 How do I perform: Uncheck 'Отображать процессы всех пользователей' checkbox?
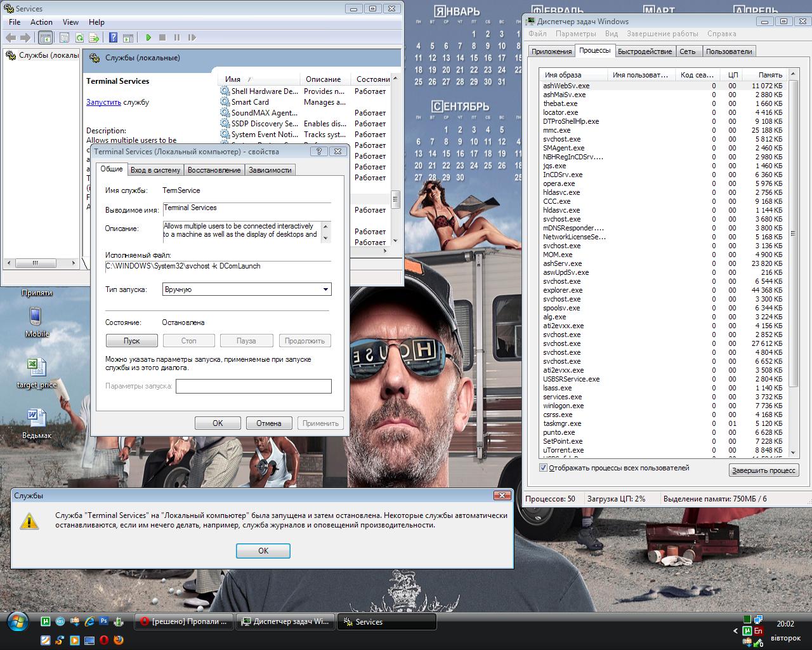(x=543, y=468)
